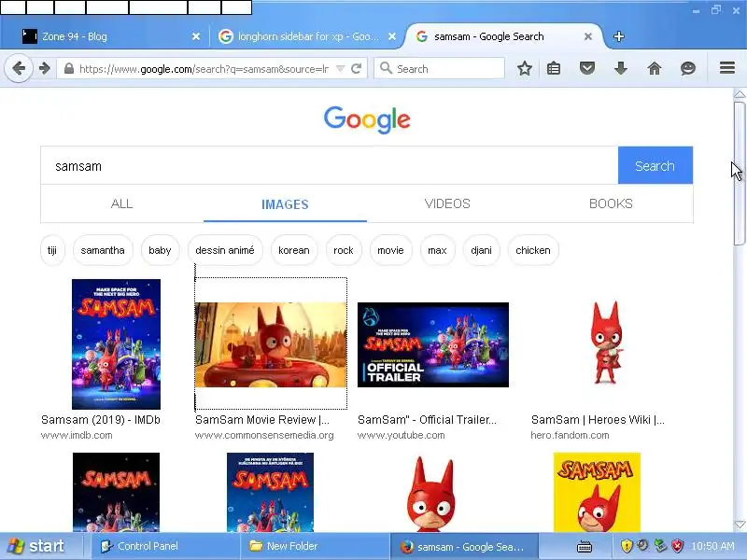
Task: Filter images by dessin animé chip
Action: tap(225, 250)
